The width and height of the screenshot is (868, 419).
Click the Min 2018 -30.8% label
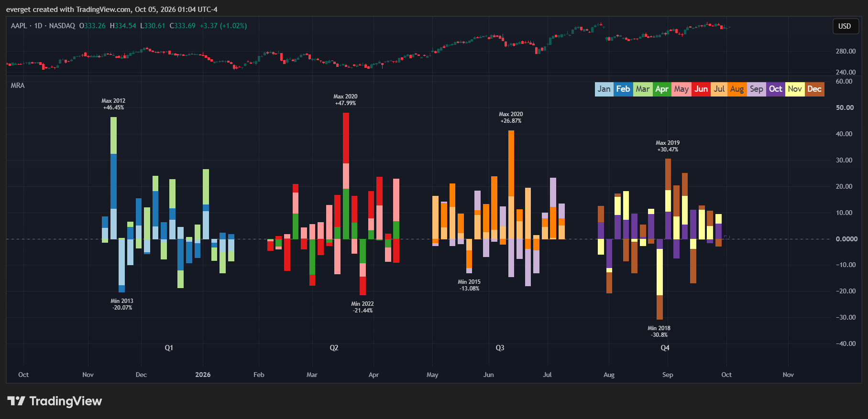[x=659, y=332]
